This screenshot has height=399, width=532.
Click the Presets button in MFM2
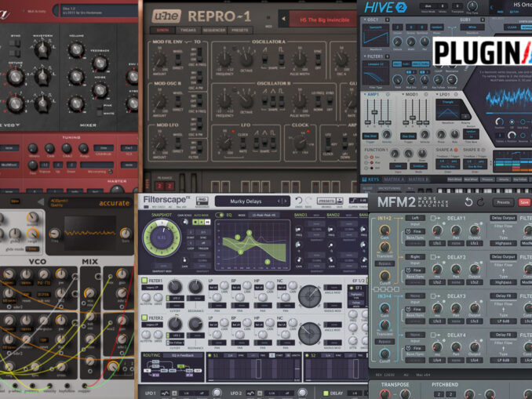(x=504, y=202)
